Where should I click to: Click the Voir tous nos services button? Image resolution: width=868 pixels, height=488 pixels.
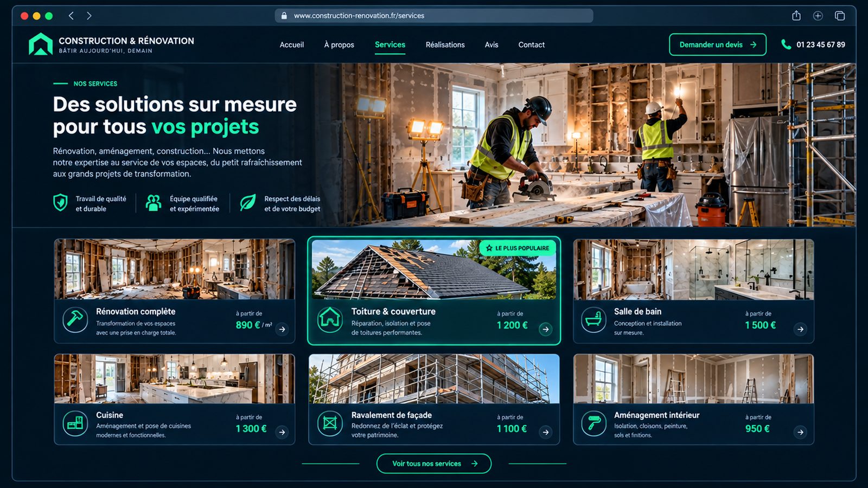pos(434,464)
